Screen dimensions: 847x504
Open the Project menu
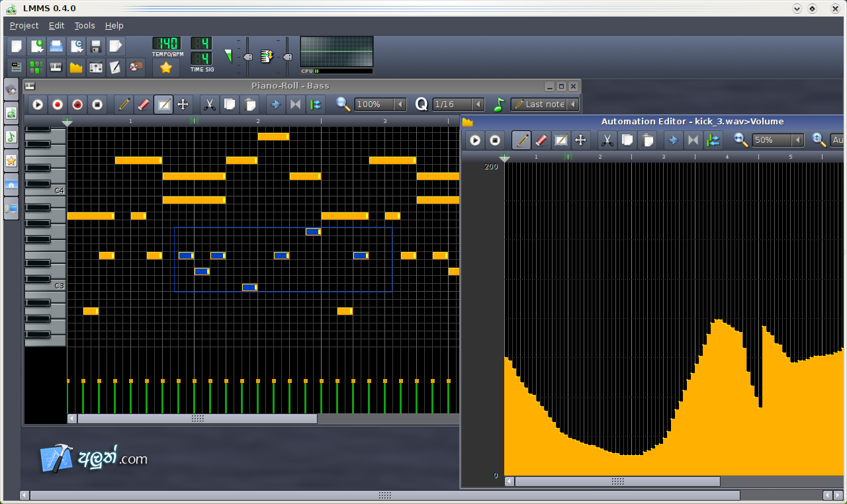point(24,25)
